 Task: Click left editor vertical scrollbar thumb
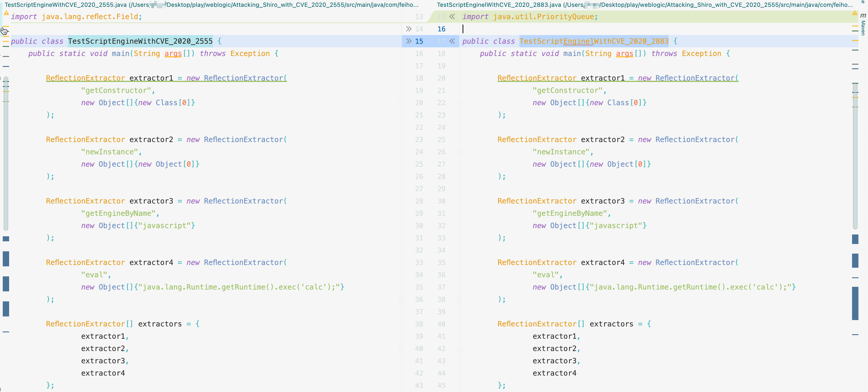[x=6, y=153]
